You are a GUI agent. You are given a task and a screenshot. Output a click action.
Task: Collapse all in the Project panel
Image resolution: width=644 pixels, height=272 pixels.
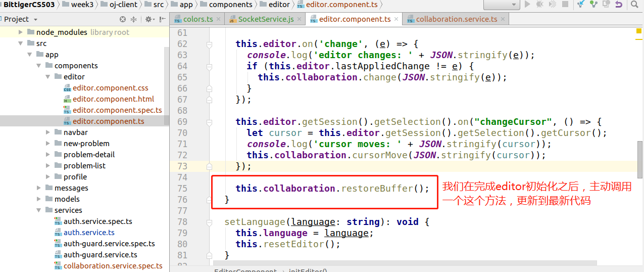coord(134,19)
